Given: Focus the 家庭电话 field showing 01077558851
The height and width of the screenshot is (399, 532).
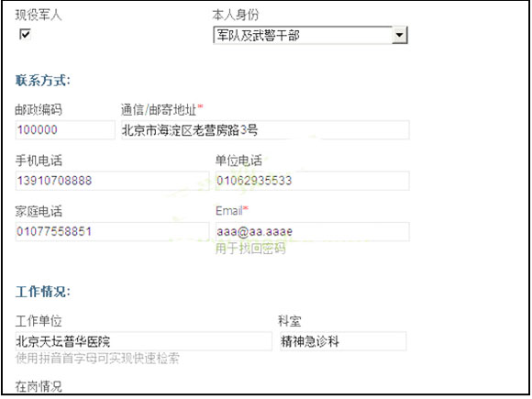Looking at the screenshot, I should point(112,232).
